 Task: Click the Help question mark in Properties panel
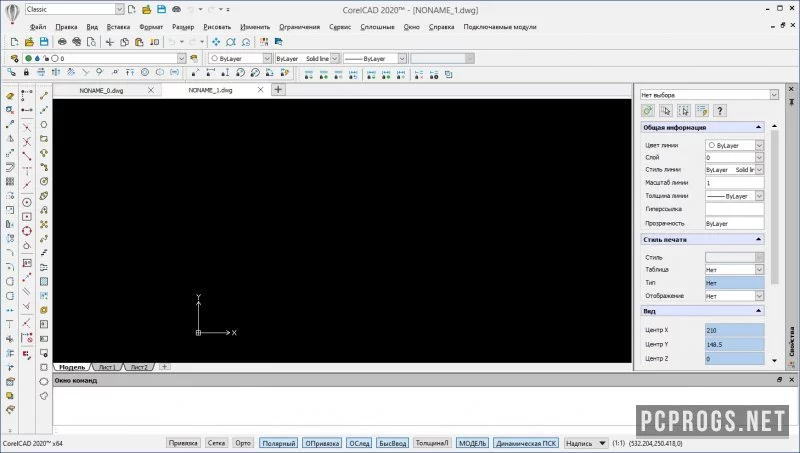tap(719, 111)
